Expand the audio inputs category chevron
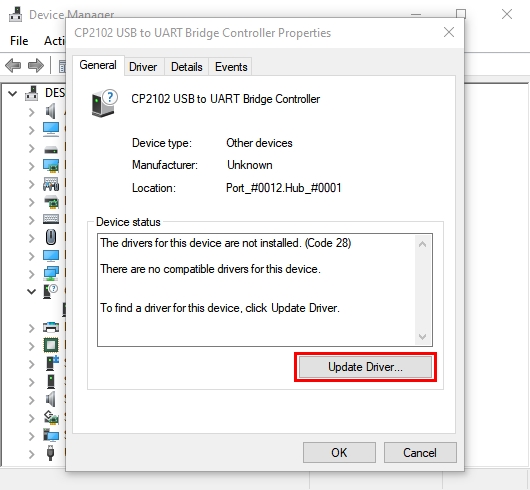This screenshot has height=490, width=530. [31, 112]
